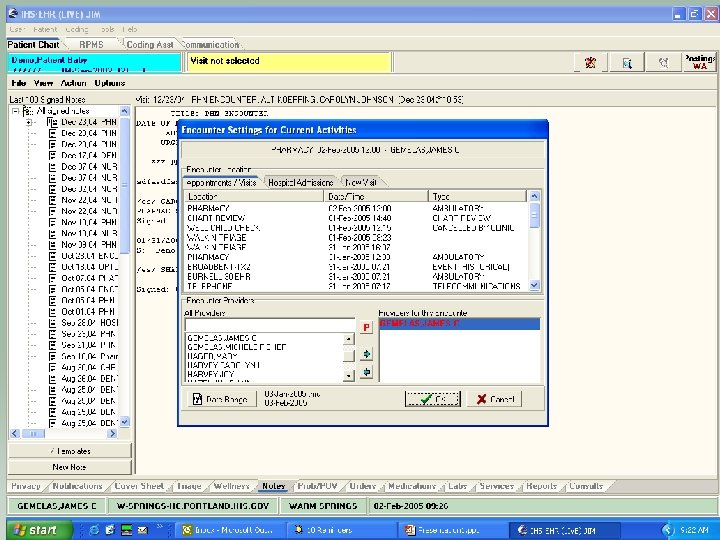The height and width of the screenshot is (540, 720).
Task: Click notes tree scrollbar down arrow
Action: pyautogui.click(x=124, y=422)
